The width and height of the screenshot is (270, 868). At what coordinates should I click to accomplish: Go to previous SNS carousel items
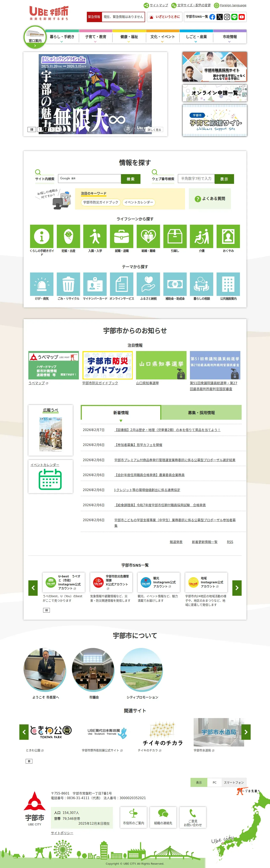point(33,588)
